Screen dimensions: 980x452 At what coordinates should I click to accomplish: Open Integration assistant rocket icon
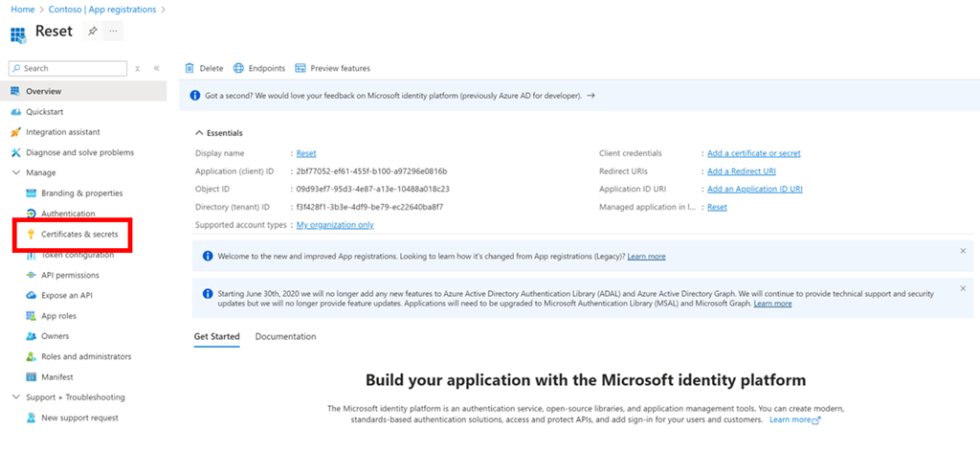(x=15, y=132)
